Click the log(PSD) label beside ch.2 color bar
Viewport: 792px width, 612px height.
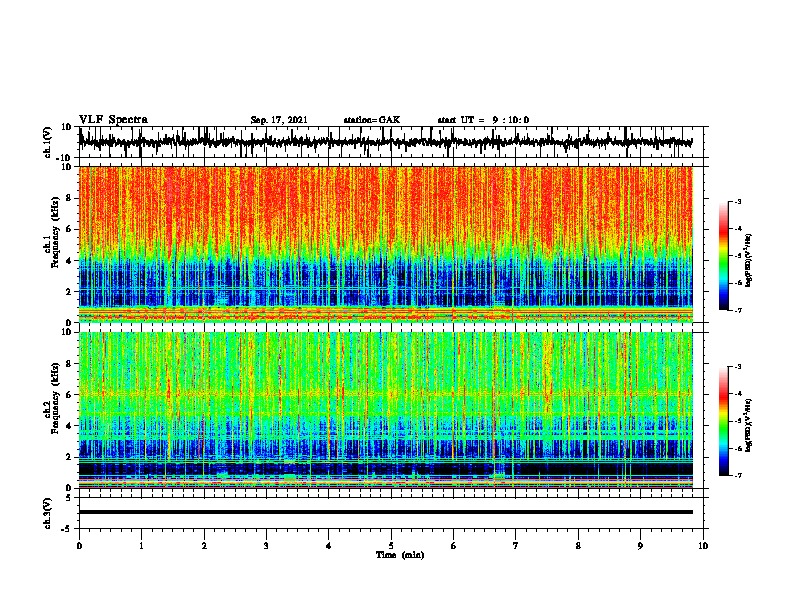[748, 425]
